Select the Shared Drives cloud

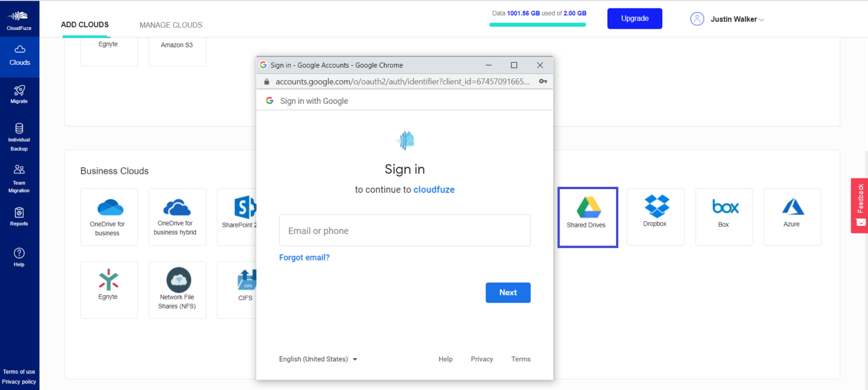point(588,217)
